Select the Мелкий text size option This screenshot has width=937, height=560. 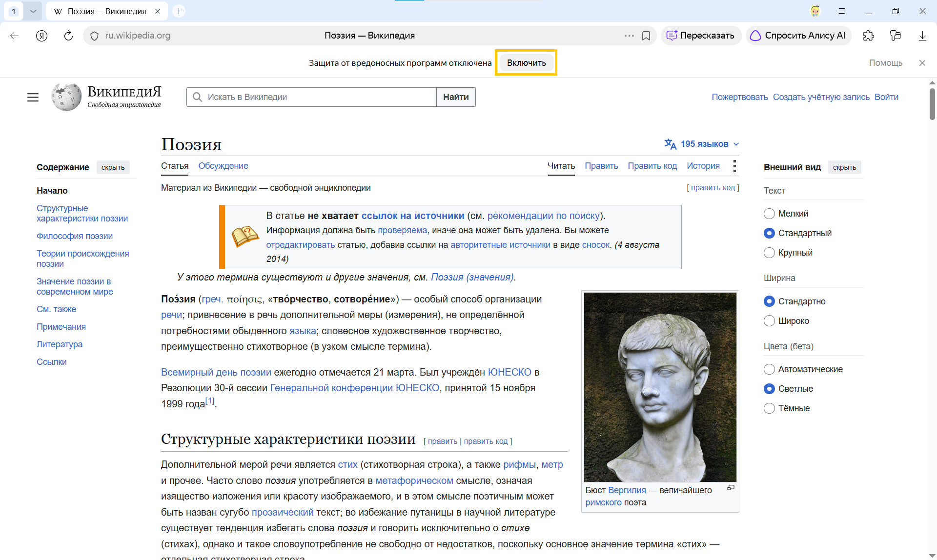(769, 214)
